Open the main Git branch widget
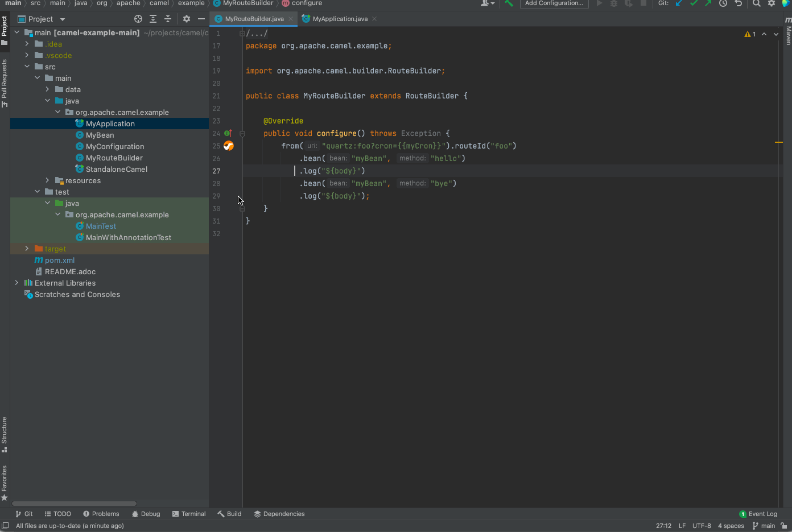This screenshot has width=792, height=532. pyautogui.click(x=764, y=526)
